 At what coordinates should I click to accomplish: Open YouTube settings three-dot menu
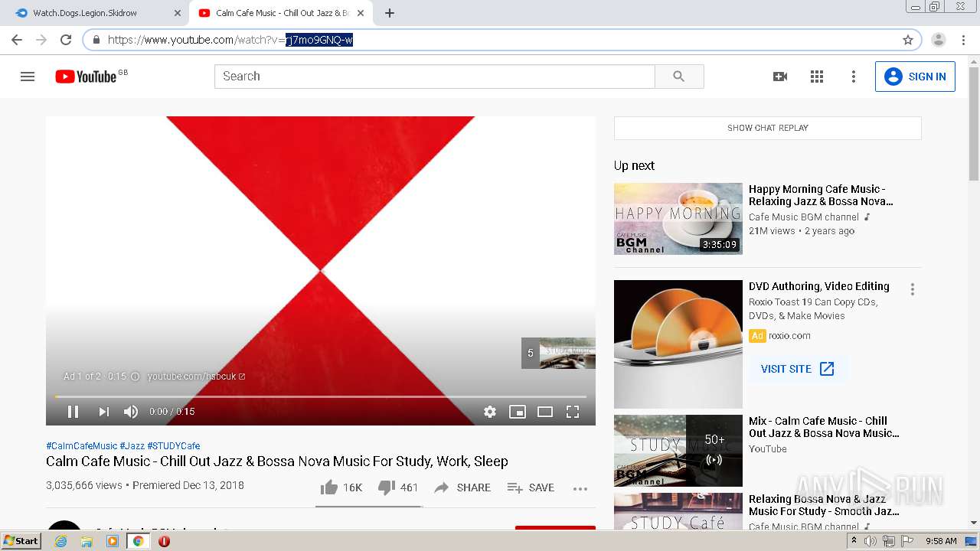point(854,77)
